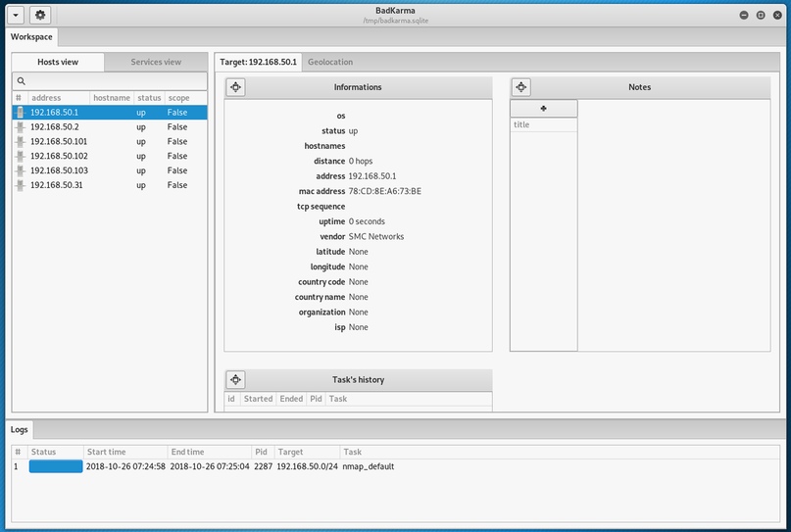Screen dimensions: 791x532
Task: Click the settings gear icon in header
Action: (39, 16)
